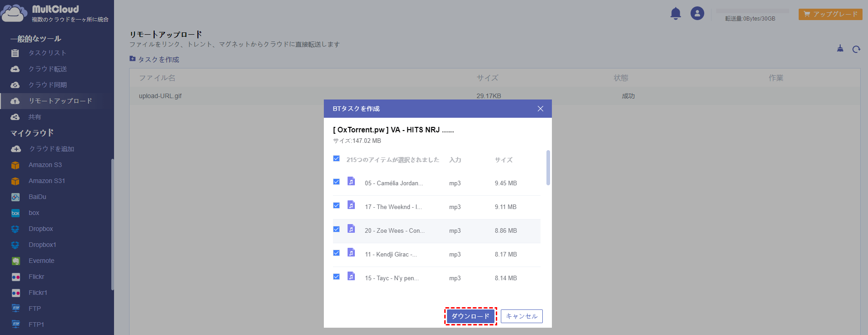The height and width of the screenshot is (335, 868).
Task: Click the Dropbox icon
Action: (16, 229)
